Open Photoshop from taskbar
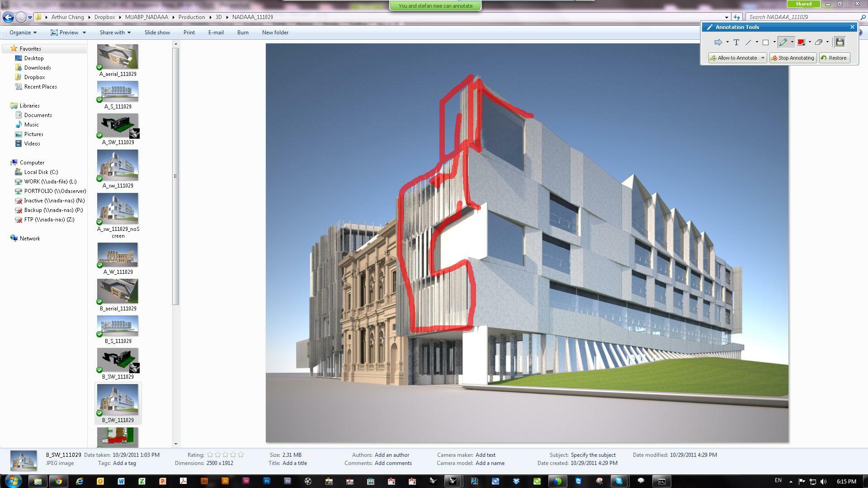Viewport: 868px width, 488px height. (x=266, y=481)
